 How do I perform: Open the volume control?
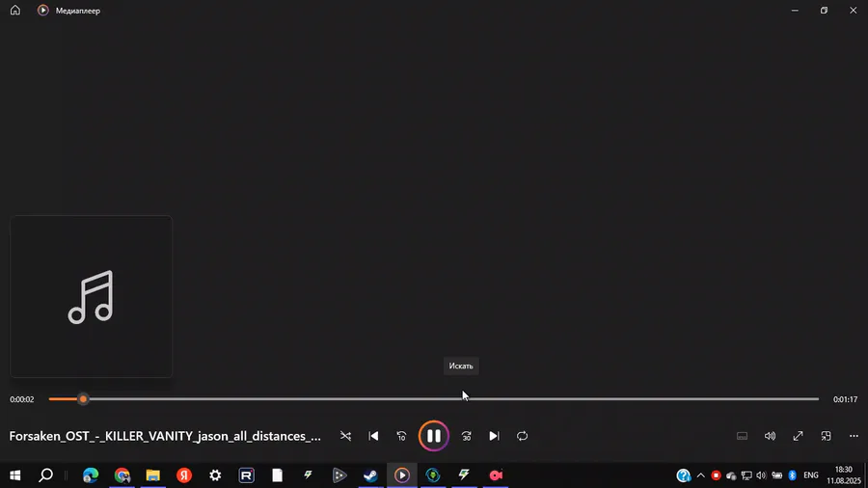click(x=770, y=436)
